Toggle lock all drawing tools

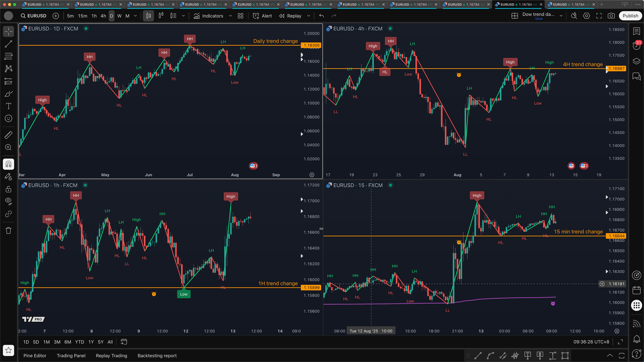[9, 189]
